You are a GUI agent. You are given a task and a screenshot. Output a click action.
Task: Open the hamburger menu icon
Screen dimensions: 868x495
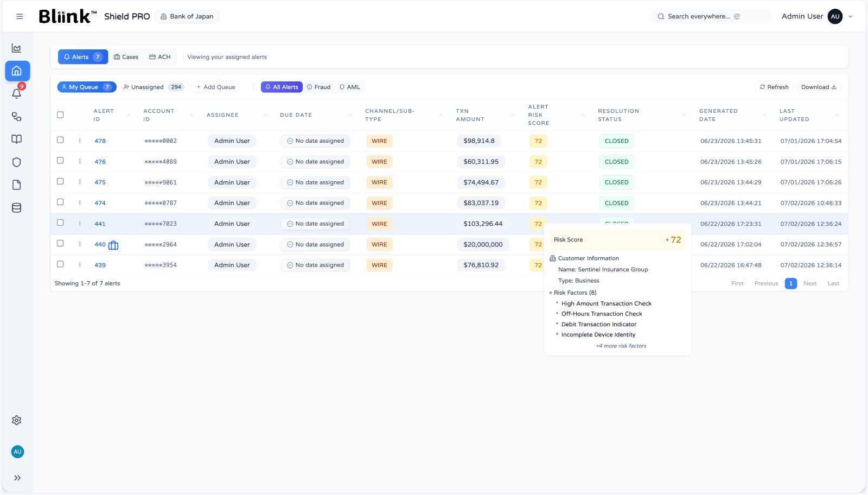tap(20, 16)
